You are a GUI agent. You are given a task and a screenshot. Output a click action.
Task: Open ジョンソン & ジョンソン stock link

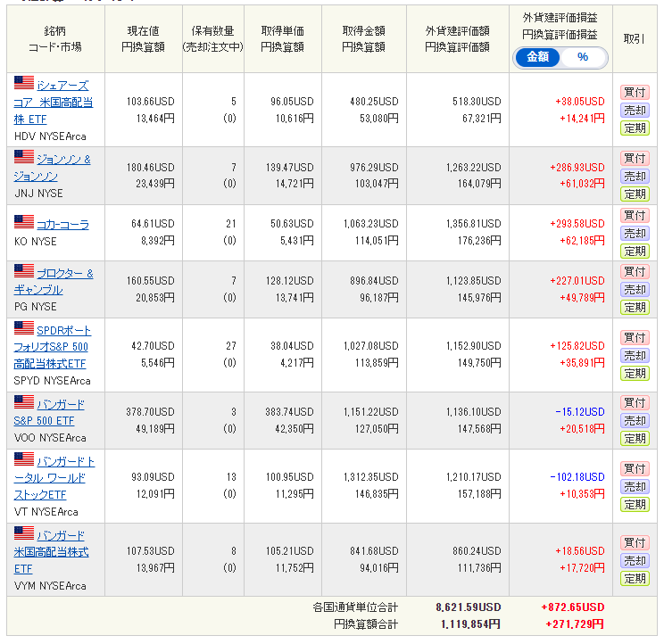(53, 168)
